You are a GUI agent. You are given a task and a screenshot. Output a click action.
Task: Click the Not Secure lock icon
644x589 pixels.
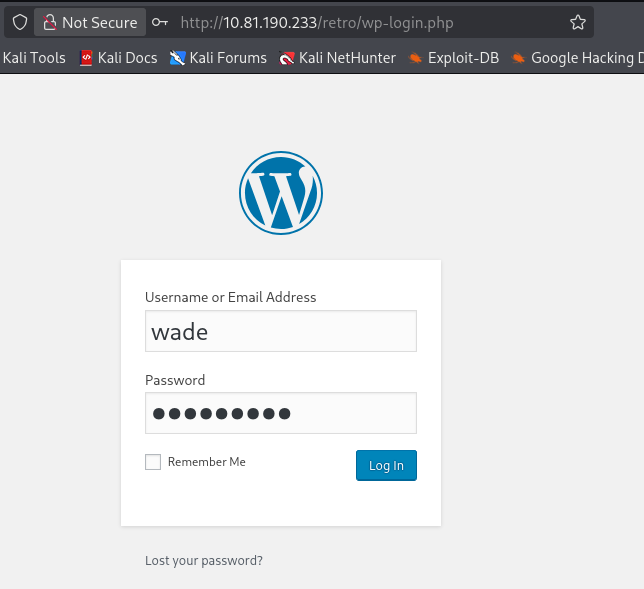(x=49, y=22)
